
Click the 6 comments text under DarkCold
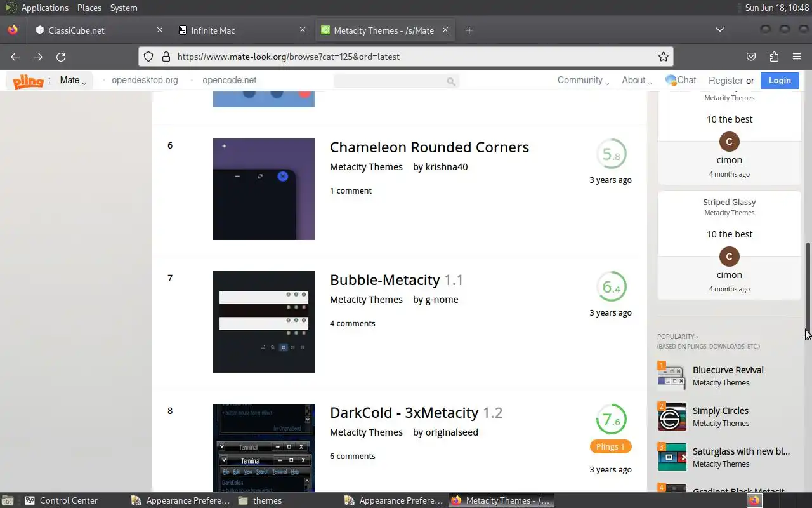[x=353, y=456]
